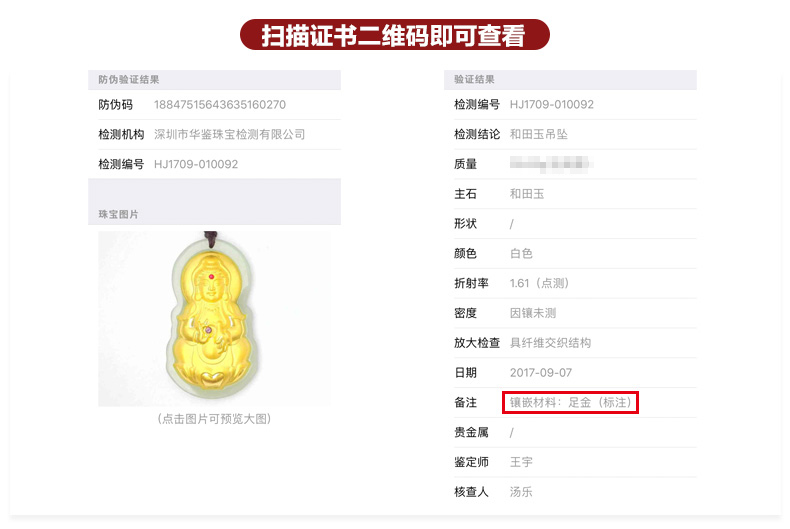Image resolution: width=790 pixels, height=529 pixels.
Task: Click the red-highlighted 镶嵌材料: 足金 remark
Action: point(570,403)
